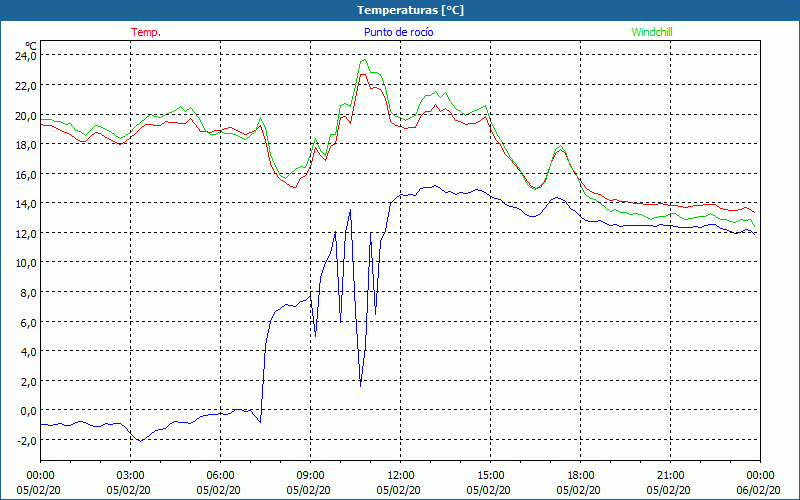
Task: Click the 05/02/20 date under 12:00
Action: tap(398, 490)
